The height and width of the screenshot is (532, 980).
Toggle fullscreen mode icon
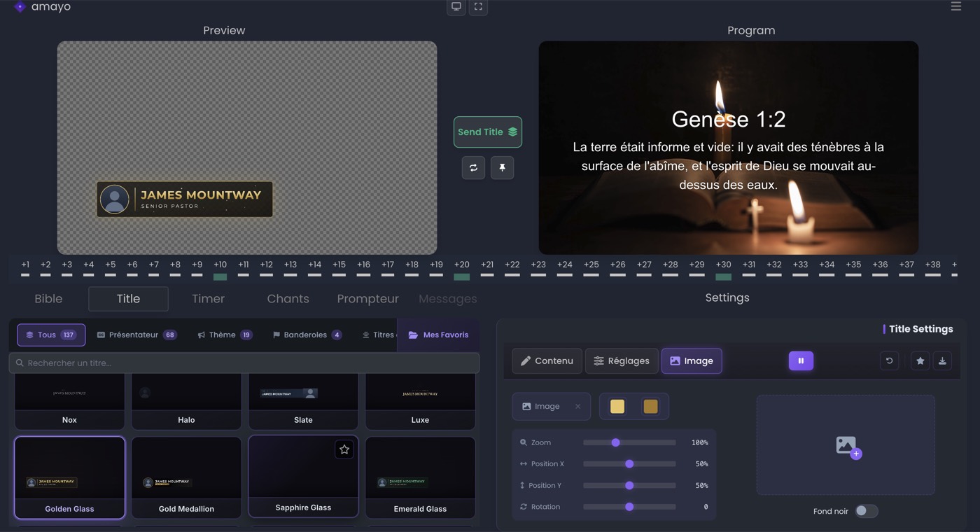[478, 7]
